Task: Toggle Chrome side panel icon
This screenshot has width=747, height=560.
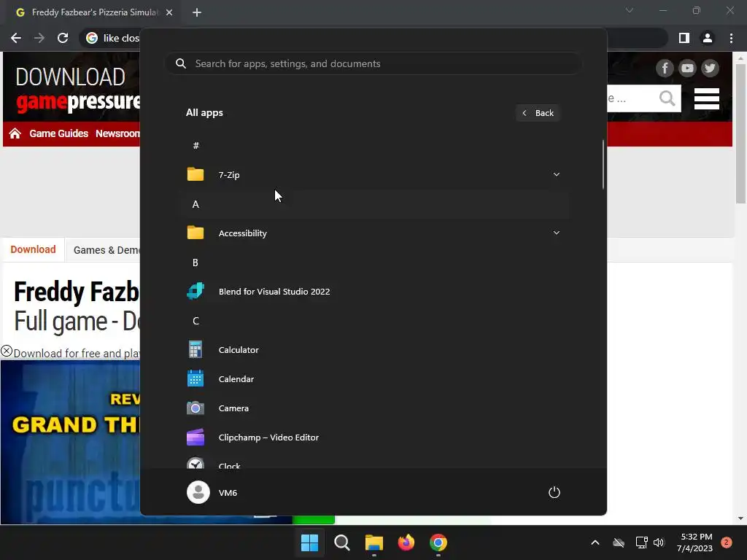Action: (x=684, y=38)
